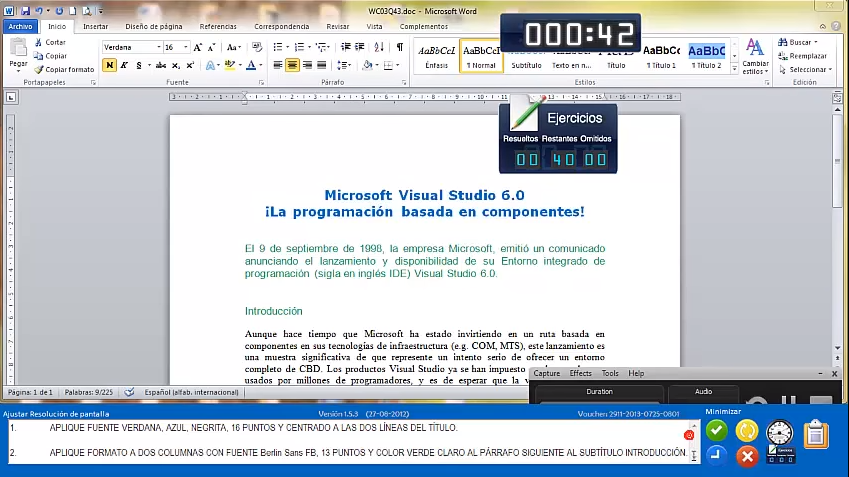Click the decrease indent icon

click(345, 48)
